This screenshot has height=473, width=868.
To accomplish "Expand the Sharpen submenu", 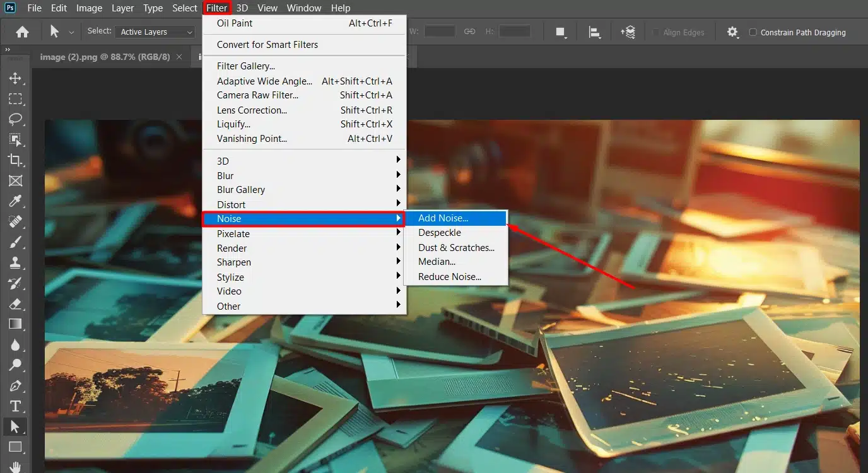I will pos(304,262).
